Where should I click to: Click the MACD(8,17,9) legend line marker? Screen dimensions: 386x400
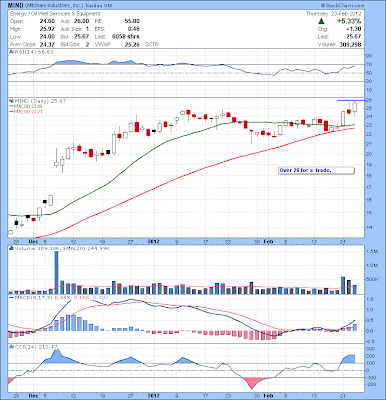tap(11, 297)
